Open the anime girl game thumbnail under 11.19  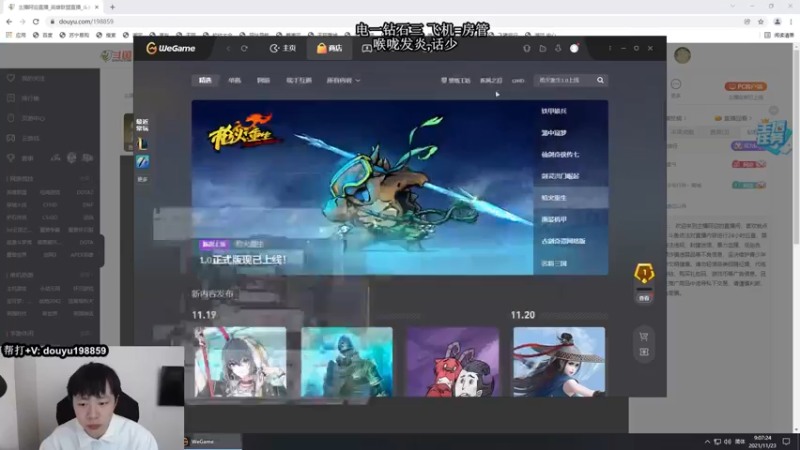point(240,362)
